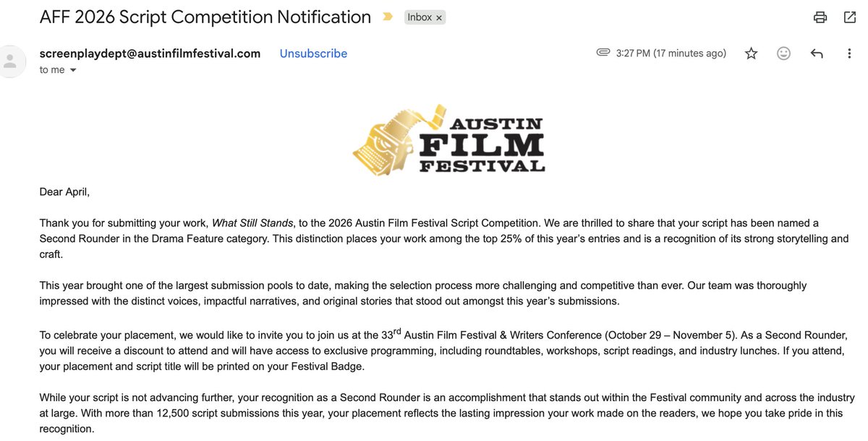Screen dimensions: 868x441
Task: Add an emoji reaction to the message
Action: [x=783, y=53]
